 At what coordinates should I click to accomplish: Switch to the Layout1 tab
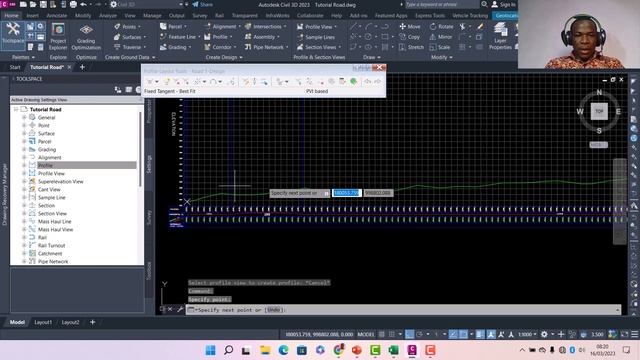[43, 322]
